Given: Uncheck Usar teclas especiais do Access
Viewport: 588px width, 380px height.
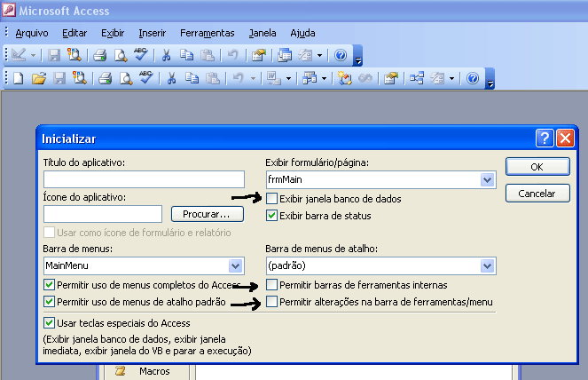Looking at the screenshot, I should [x=49, y=322].
